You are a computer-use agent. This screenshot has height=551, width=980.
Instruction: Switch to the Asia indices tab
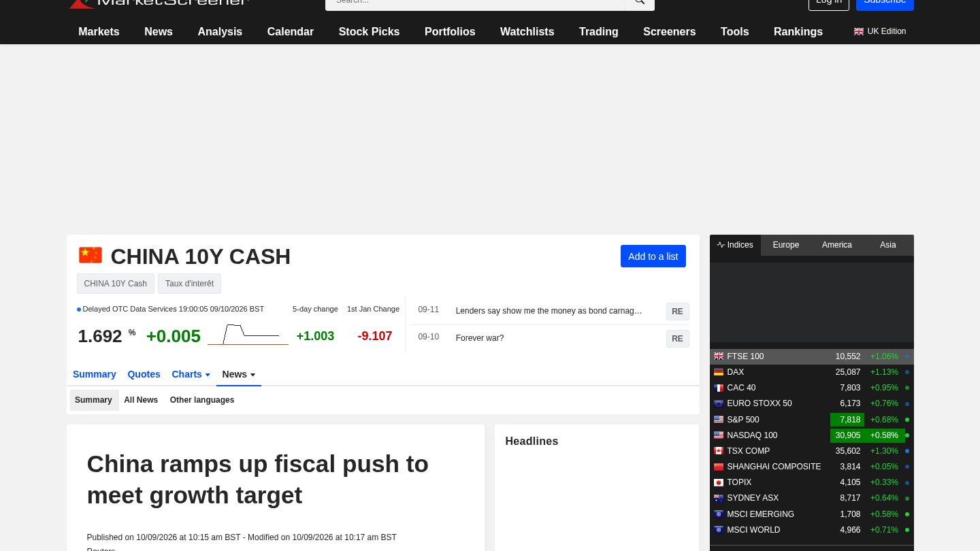point(888,245)
